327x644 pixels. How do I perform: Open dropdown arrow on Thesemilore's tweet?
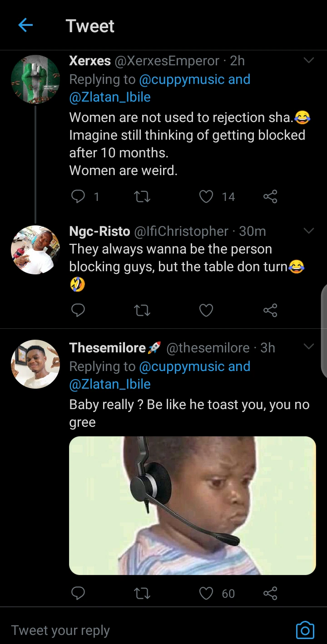click(309, 347)
